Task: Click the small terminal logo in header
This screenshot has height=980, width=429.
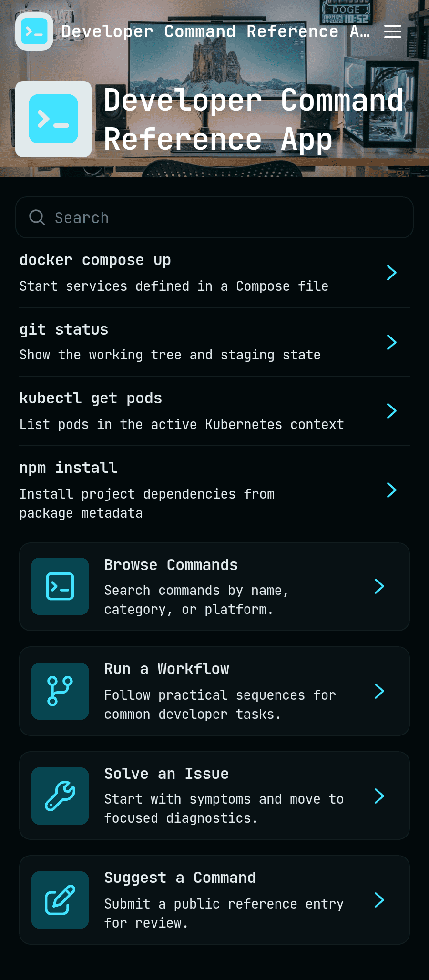Action: 34,31
